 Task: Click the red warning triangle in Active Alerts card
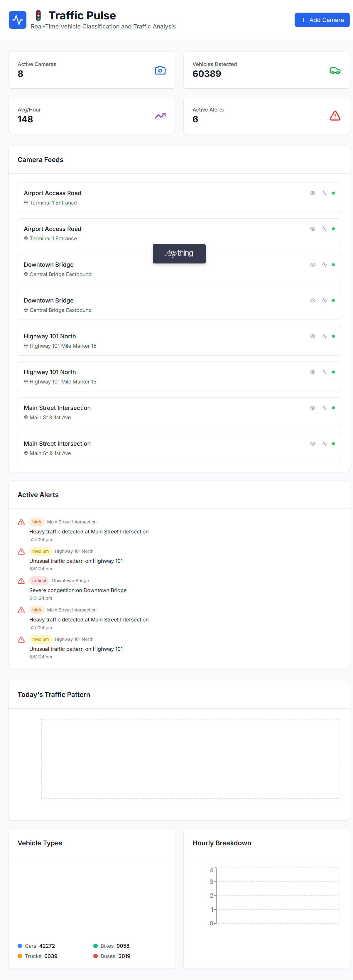coord(335,116)
